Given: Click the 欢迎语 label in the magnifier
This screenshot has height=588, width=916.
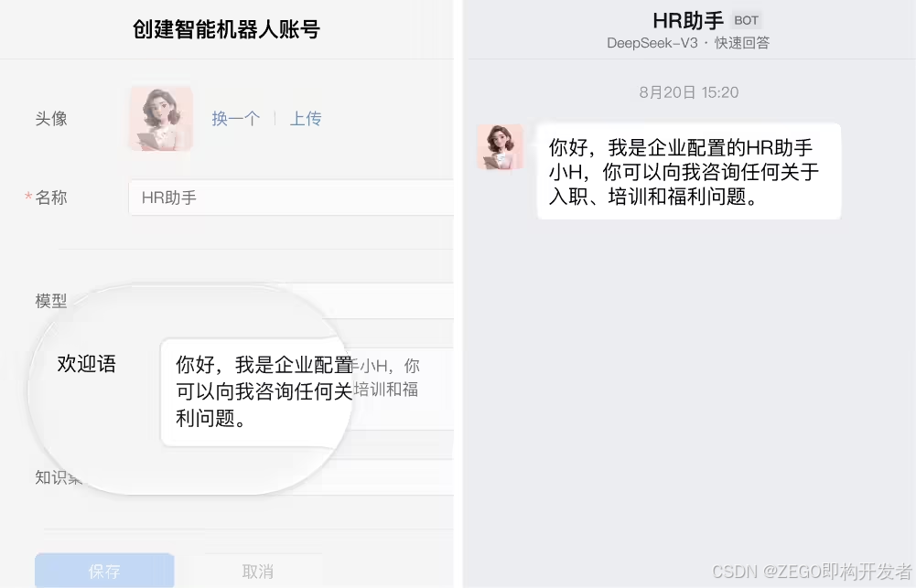Looking at the screenshot, I should coord(86,364).
